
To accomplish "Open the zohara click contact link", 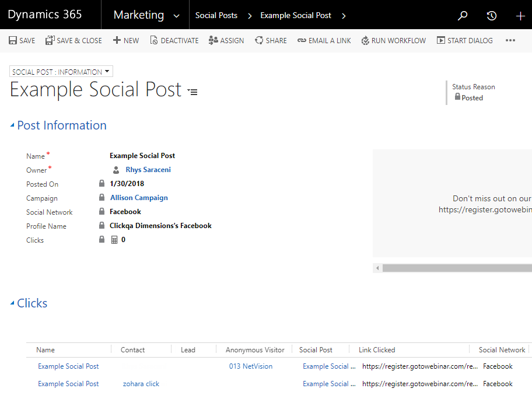I will 141,384.
